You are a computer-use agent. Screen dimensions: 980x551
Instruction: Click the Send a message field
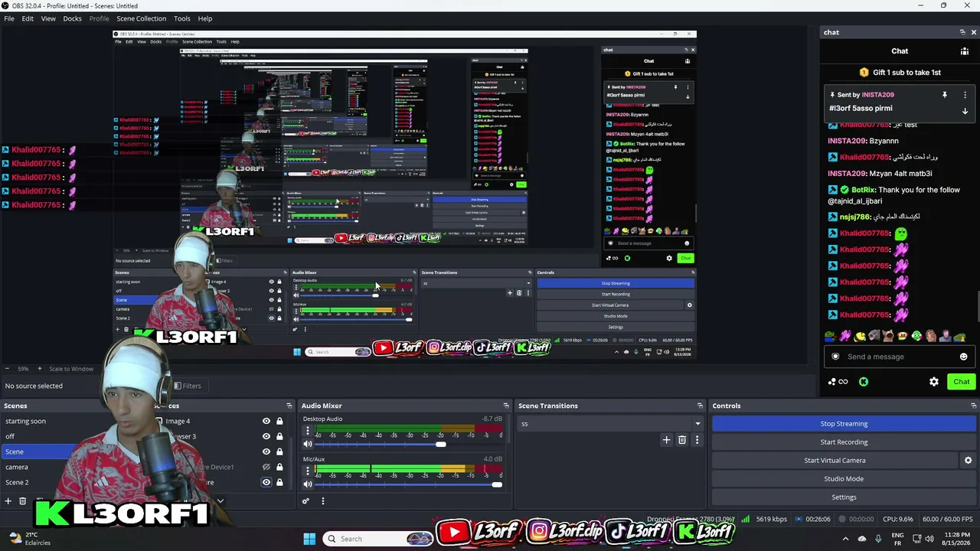pos(900,357)
